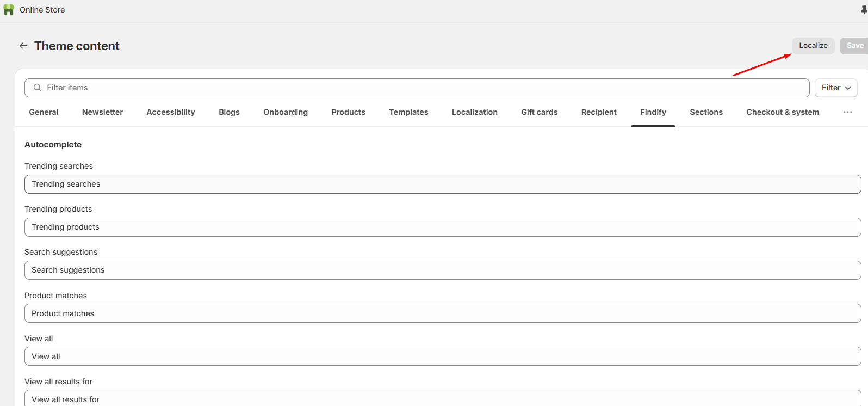The height and width of the screenshot is (406, 868).
Task: Switch to the Recipient tab
Action: click(x=599, y=112)
